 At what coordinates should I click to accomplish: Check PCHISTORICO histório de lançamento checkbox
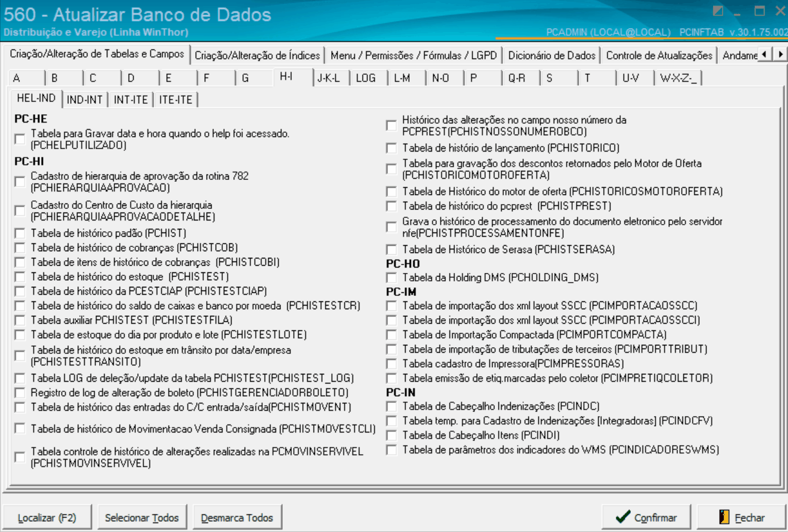coord(392,148)
